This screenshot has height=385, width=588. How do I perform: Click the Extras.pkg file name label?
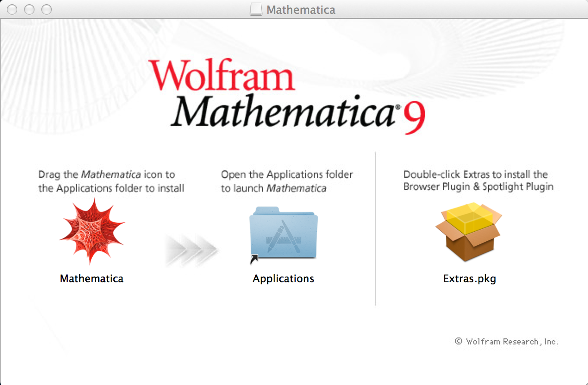click(470, 279)
